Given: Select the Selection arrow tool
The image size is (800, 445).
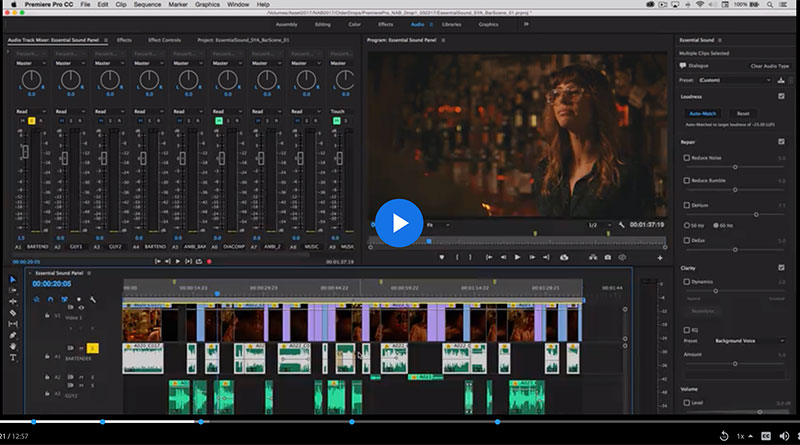Looking at the screenshot, I should click(13, 279).
